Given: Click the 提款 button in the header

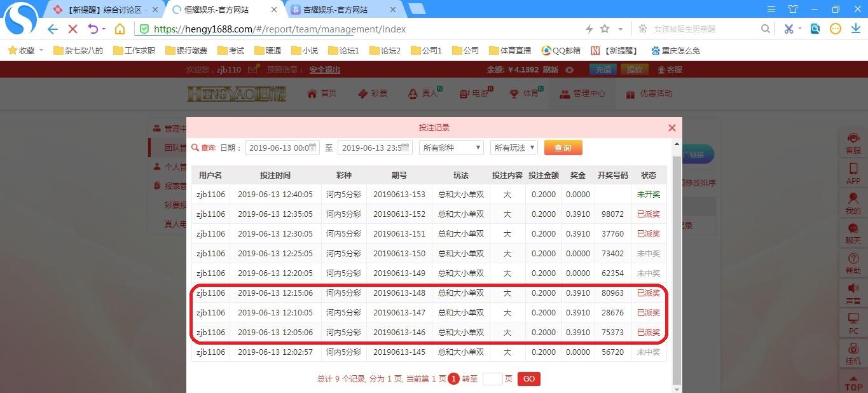Looking at the screenshot, I should [635, 70].
